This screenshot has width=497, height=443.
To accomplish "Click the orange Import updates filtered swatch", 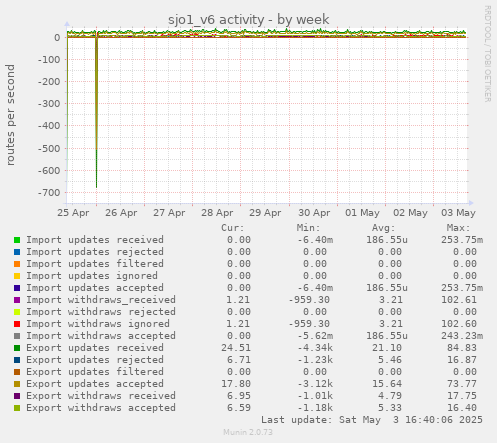I will tap(17, 264).
